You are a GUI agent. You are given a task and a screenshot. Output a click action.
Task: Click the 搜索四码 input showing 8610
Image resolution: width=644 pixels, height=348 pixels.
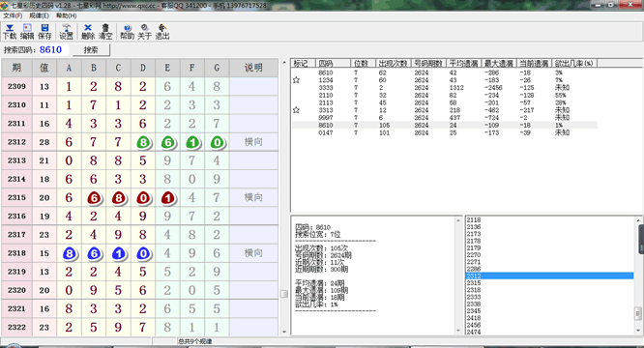(53, 49)
